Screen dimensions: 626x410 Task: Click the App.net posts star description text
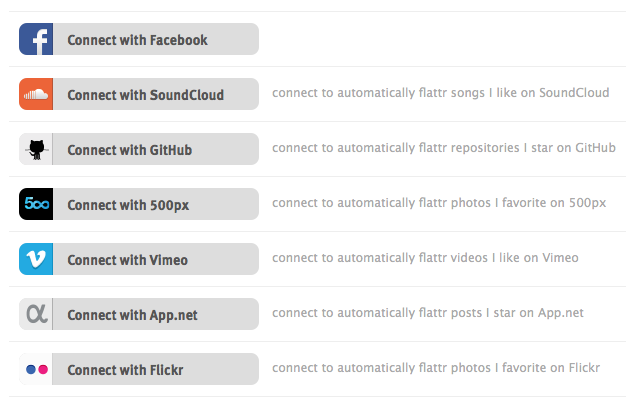427,313
